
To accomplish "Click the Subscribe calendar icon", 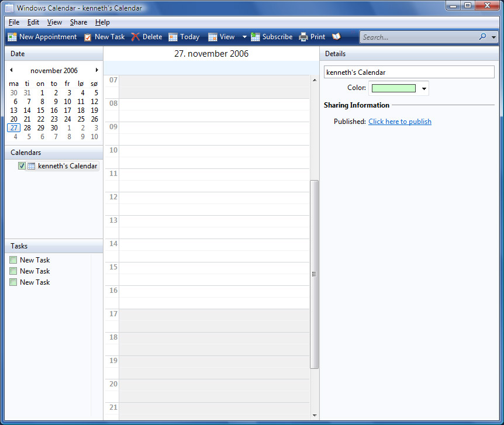I will [255, 37].
